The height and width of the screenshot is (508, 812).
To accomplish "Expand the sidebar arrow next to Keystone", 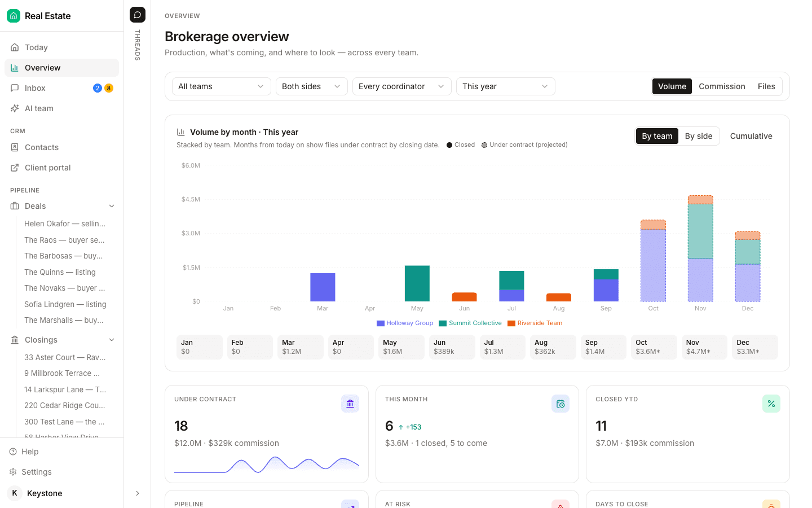I will coord(138,493).
